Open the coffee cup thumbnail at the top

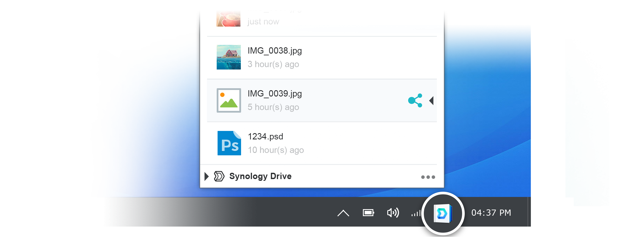[x=228, y=18]
